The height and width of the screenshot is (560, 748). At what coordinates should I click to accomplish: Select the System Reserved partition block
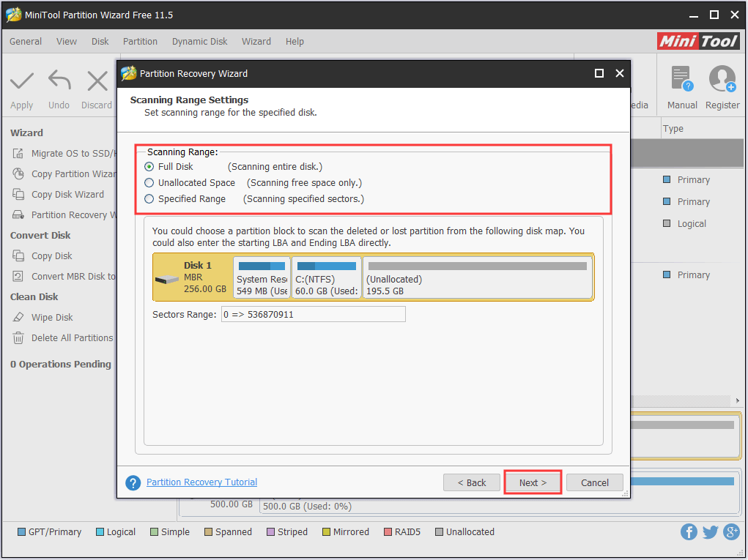(262, 278)
